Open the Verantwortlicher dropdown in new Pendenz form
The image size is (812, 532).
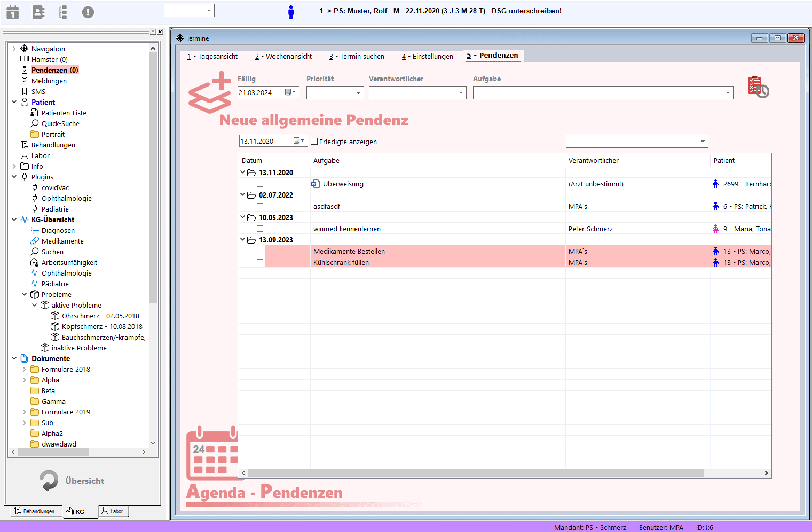pos(461,93)
